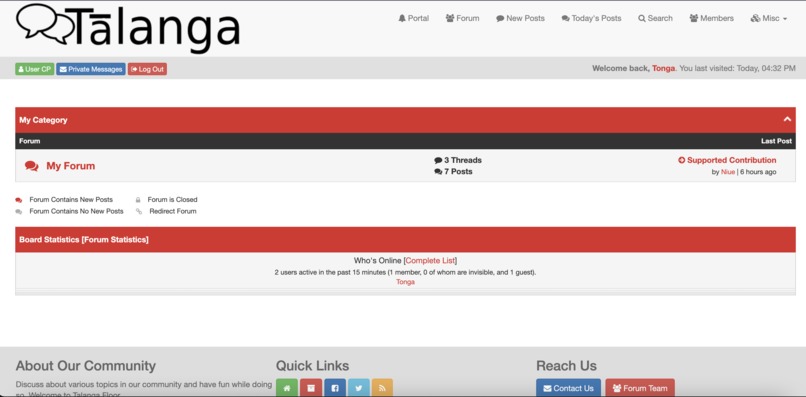
Task: Click the Redirect Forum link icon
Action: tap(139, 211)
